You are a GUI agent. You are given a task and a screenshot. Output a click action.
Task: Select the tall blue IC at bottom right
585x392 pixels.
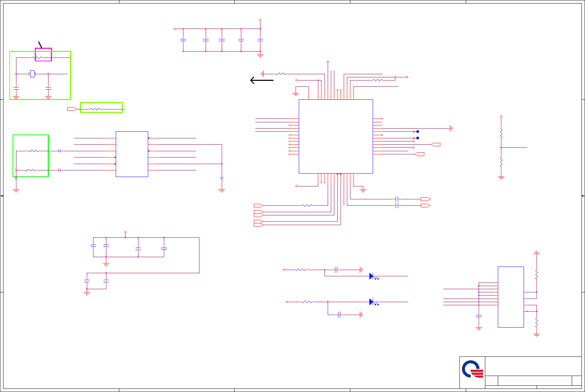point(511,297)
